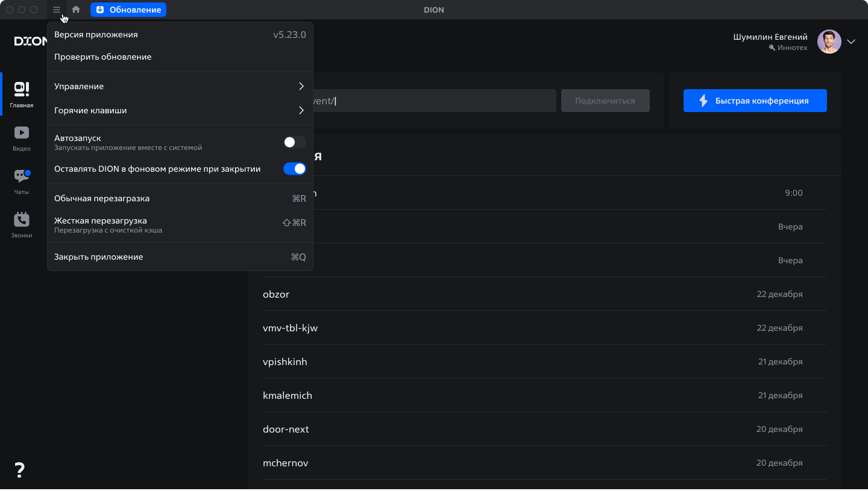
Task: Click the Подключиться button
Action: 605,101
